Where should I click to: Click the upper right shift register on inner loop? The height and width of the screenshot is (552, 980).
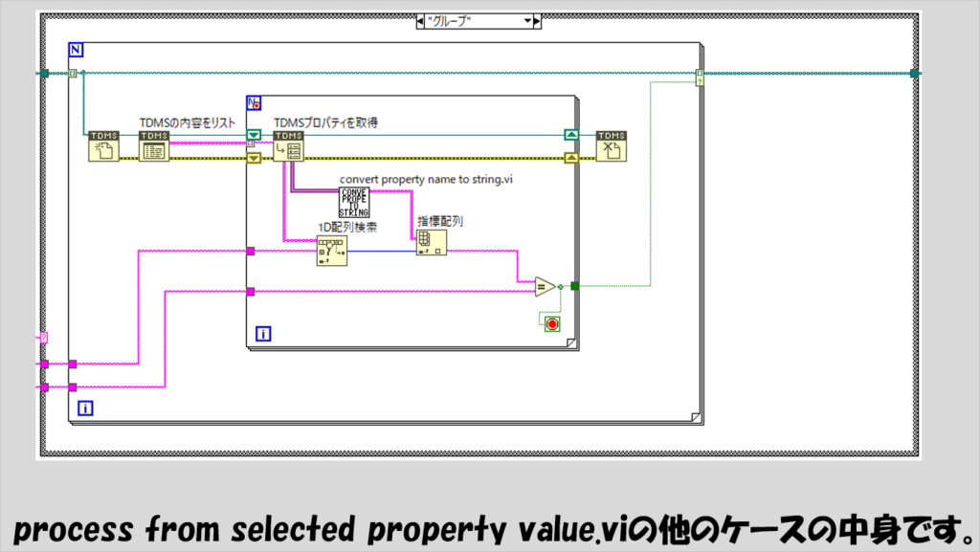point(571,135)
